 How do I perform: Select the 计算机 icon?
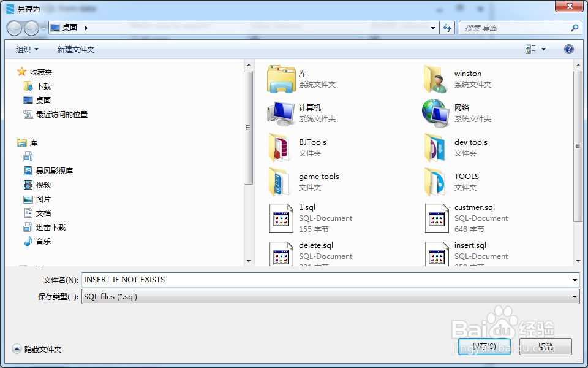point(281,113)
